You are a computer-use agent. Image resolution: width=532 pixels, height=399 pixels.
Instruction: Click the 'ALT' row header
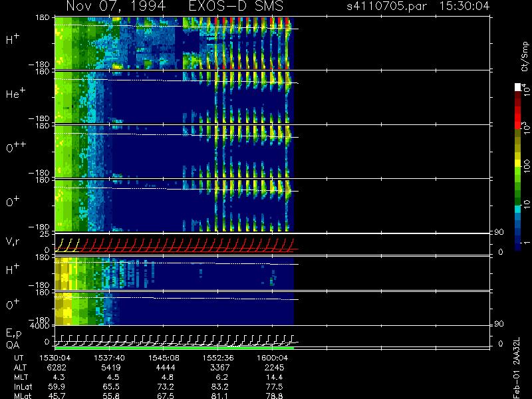point(21,368)
